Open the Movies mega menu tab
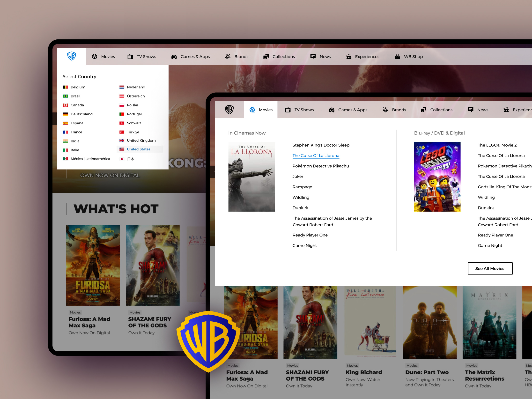This screenshot has width=532, height=399. [x=261, y=110]
